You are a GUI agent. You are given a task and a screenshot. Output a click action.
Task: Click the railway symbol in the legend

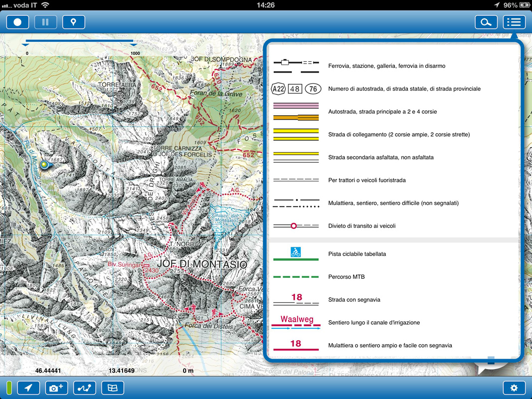tap(296, 66)
